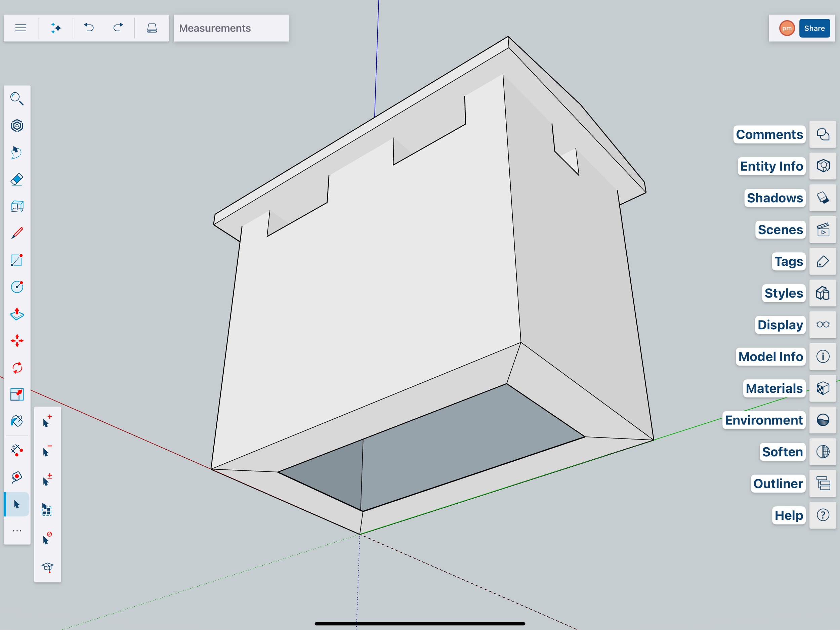
Task: Click the deselect arrow with prohibition sign
Action: click(x=47, y=539)
